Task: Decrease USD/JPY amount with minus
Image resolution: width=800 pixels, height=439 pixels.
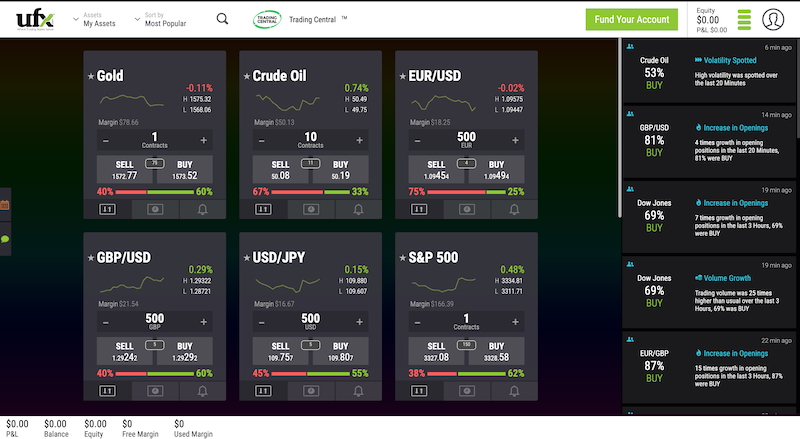Action: [262, 322]
